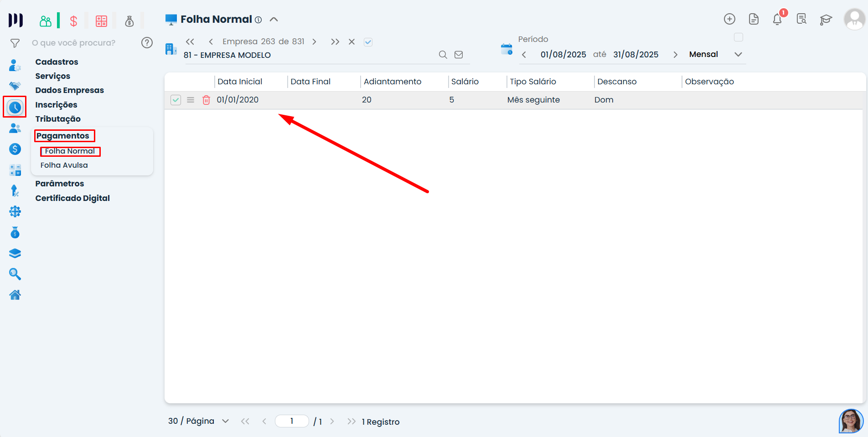Click the circular plus icon in top bar
Screen dimensions: 868x437
[729, 19]
